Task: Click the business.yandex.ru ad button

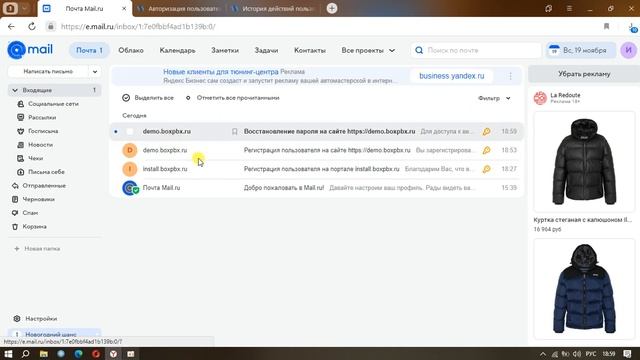Action: 451,76
